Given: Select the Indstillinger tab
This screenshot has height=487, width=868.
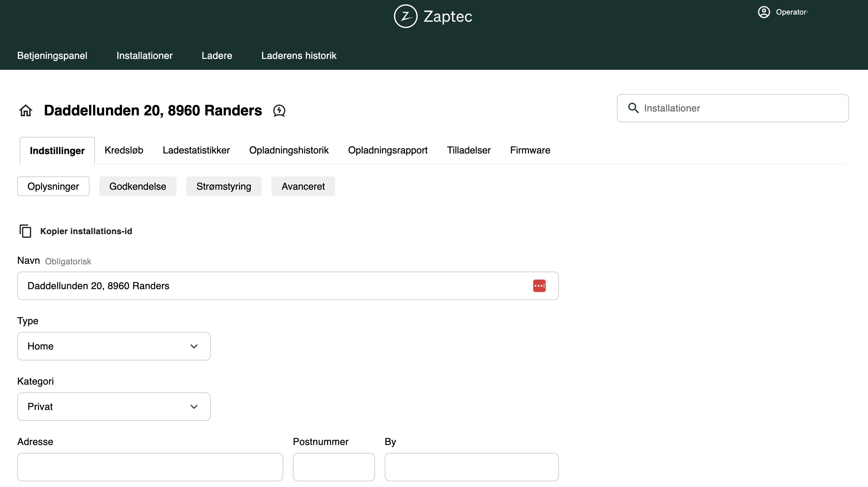Looking at the screenshot, I should [x=57, y=150].
